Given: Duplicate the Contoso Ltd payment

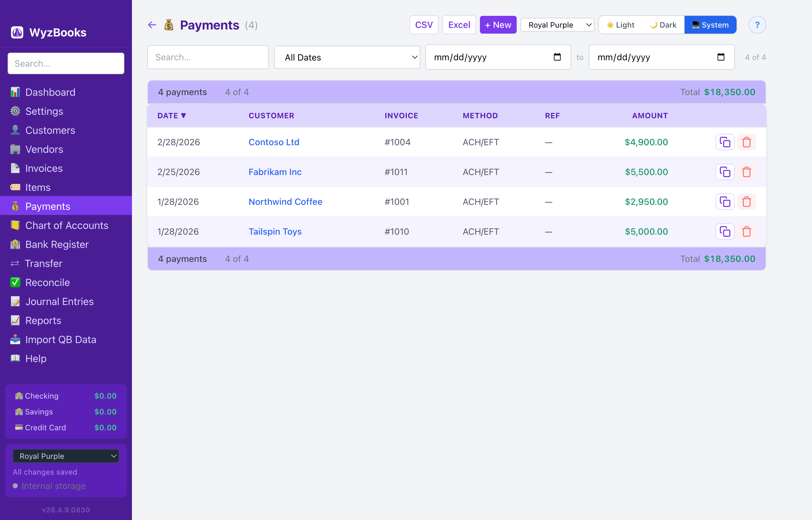Looking at the screenshot, I should [725, 142].
